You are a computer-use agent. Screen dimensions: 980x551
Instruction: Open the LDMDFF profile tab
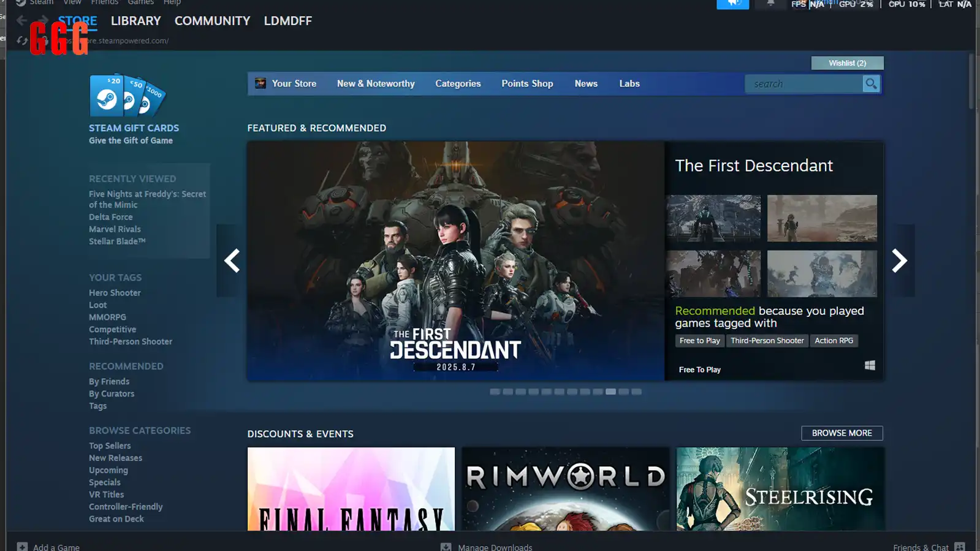(287, 21)
